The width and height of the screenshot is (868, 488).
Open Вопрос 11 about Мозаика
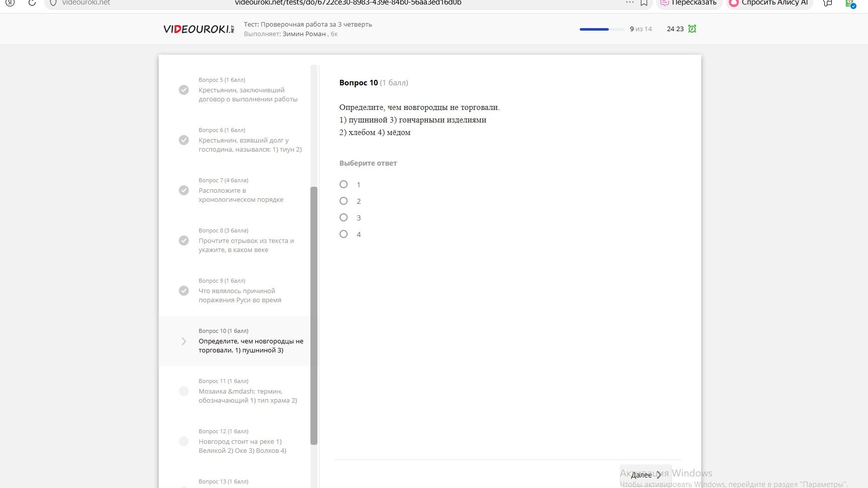(235, 391)
